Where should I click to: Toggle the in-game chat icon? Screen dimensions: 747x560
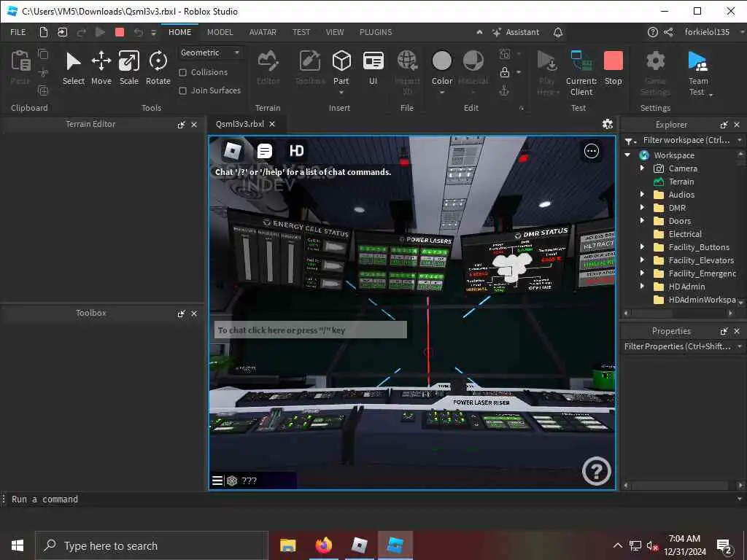click(264, 151)
